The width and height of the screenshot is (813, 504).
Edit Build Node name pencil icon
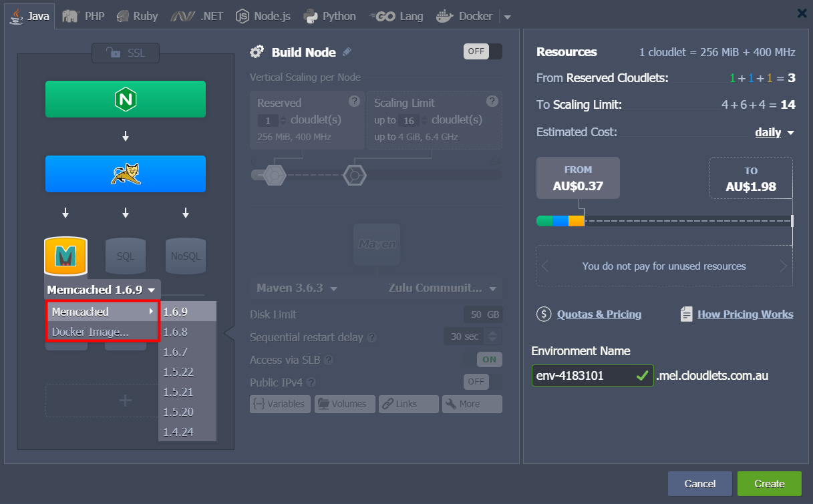(x=347, y=52)
